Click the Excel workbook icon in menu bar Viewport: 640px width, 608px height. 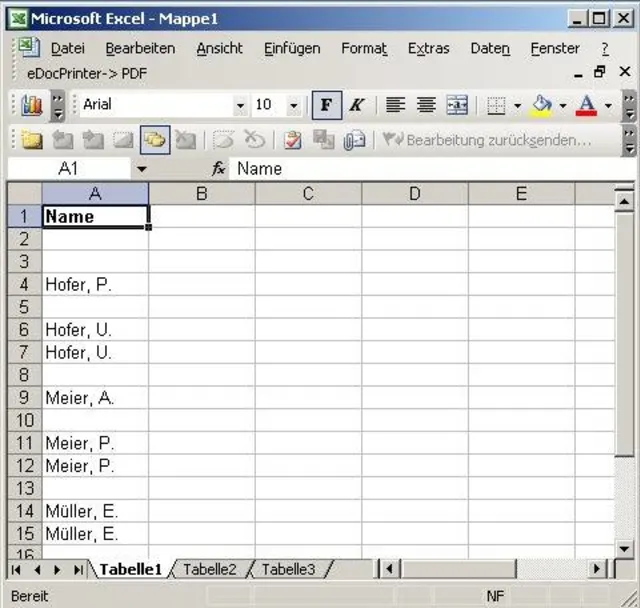pyautogui.click(x=29, y=47)
